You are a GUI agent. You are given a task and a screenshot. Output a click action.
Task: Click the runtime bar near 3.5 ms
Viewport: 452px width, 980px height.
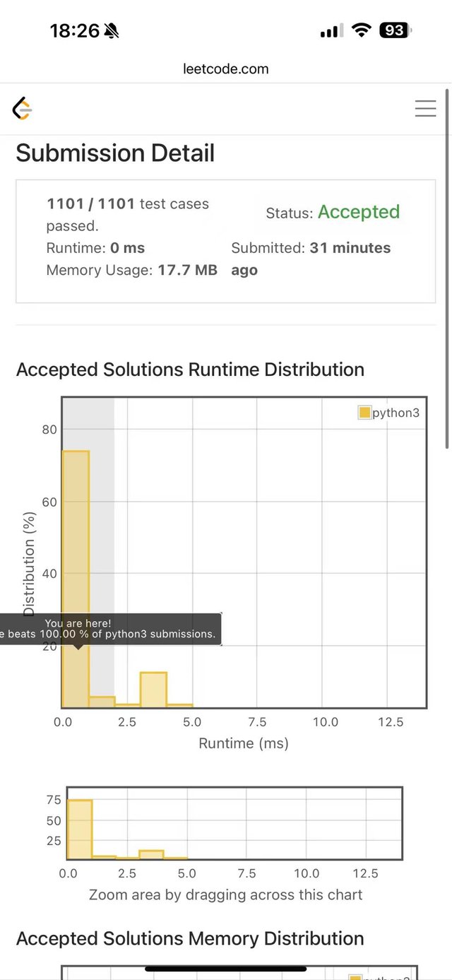(153, 690)
